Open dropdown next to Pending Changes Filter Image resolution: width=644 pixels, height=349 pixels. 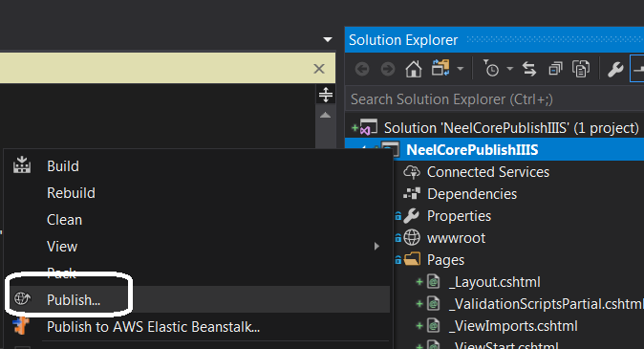point(509,69)
